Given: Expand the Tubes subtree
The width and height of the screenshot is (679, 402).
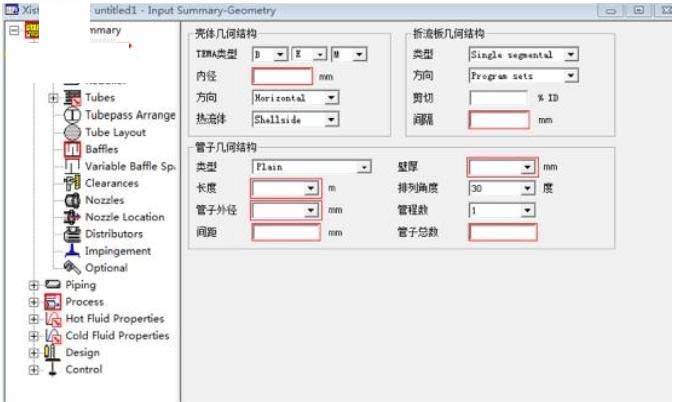Looking at the screenshot, I should [x=53, y=98].
